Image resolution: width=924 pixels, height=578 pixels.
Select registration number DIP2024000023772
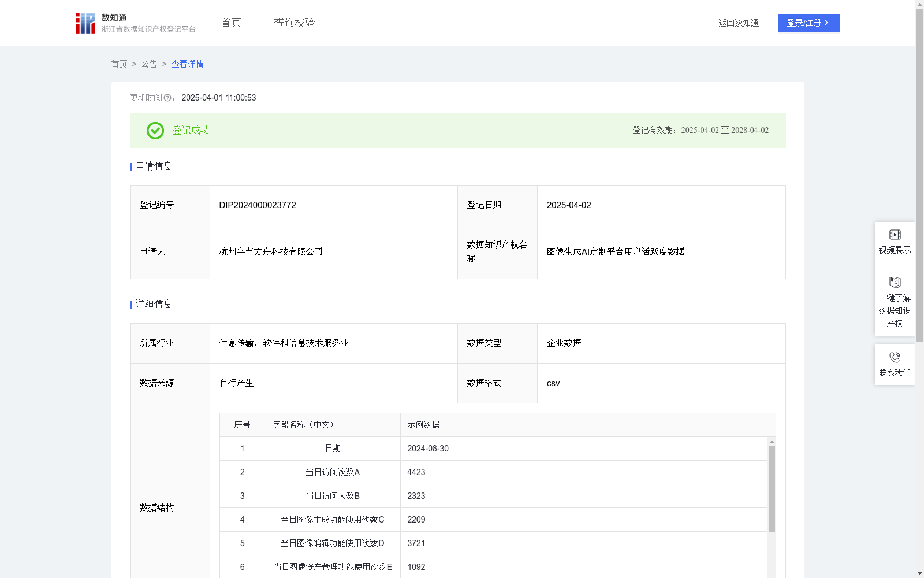[x=258, y=205]
